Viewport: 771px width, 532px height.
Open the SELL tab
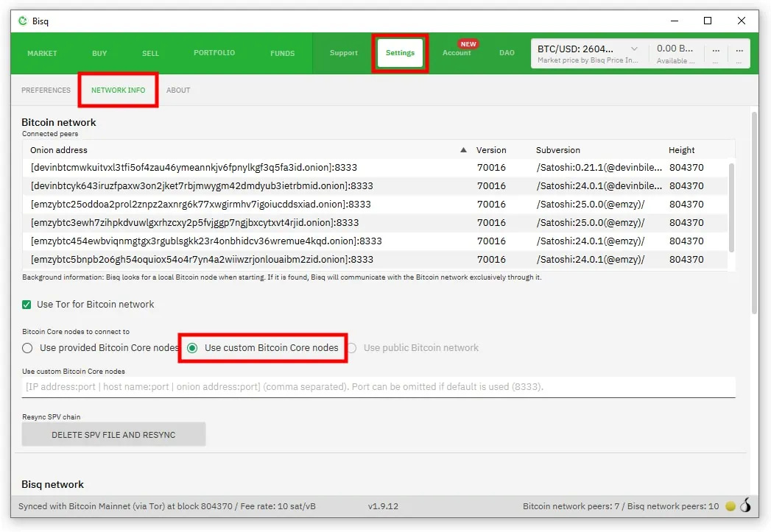[150, 53]
